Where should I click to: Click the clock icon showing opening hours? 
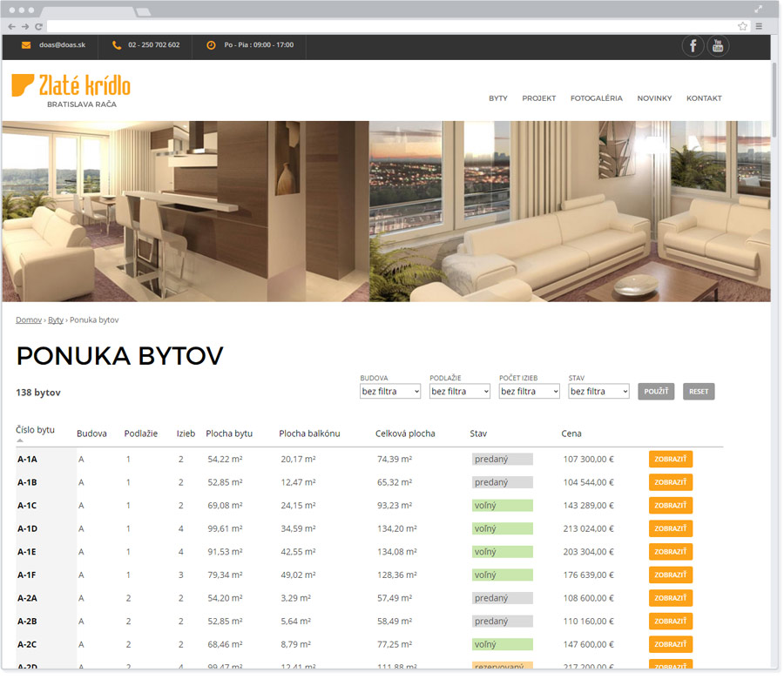209,45
